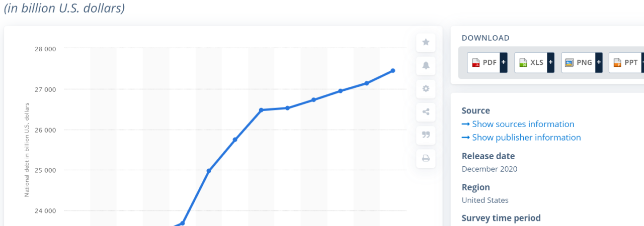Click the United States region text
644x226 pixels.
485,200
